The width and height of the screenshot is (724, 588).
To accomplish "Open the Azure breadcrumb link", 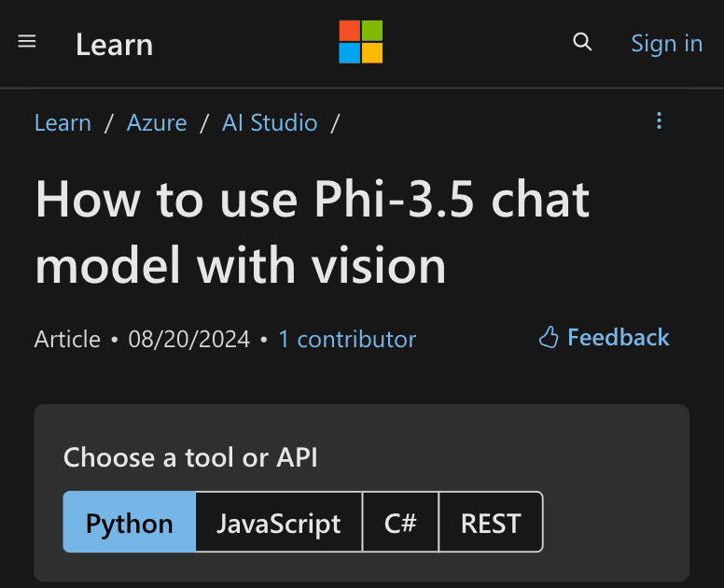I will [x=157, y=122].
